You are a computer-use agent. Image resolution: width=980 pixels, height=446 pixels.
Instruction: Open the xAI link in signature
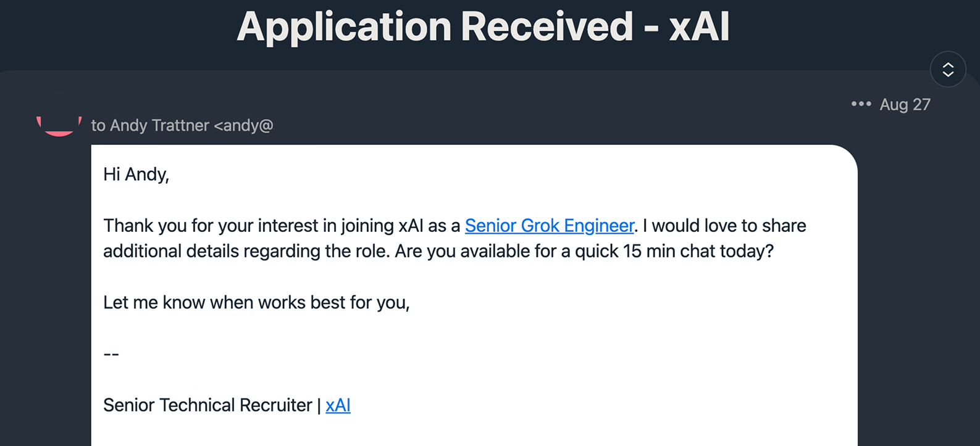pyautogui.click(x=338, y=405)
